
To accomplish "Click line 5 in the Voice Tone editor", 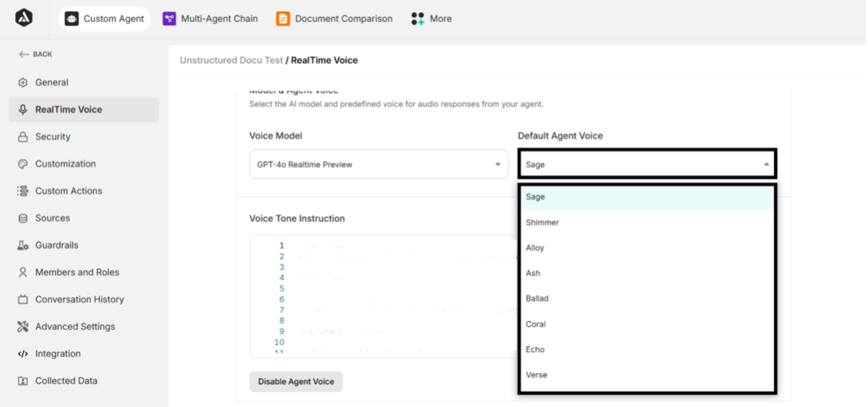I will (x=337, y=288).
